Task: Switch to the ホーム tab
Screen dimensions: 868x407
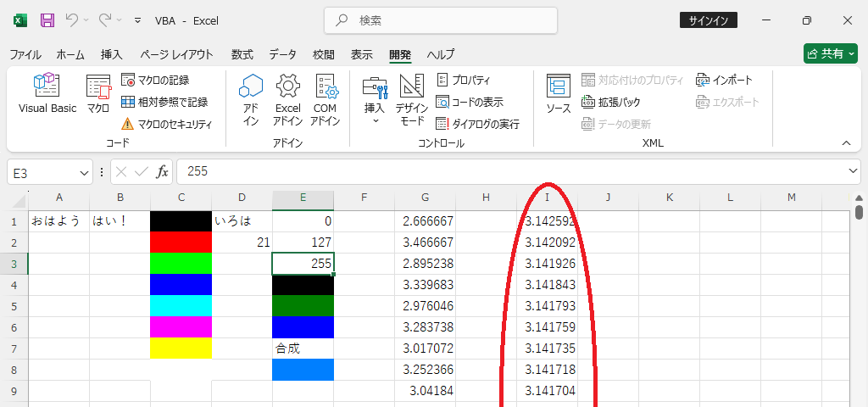Action: pyautogui.click(x=70, y=54)
